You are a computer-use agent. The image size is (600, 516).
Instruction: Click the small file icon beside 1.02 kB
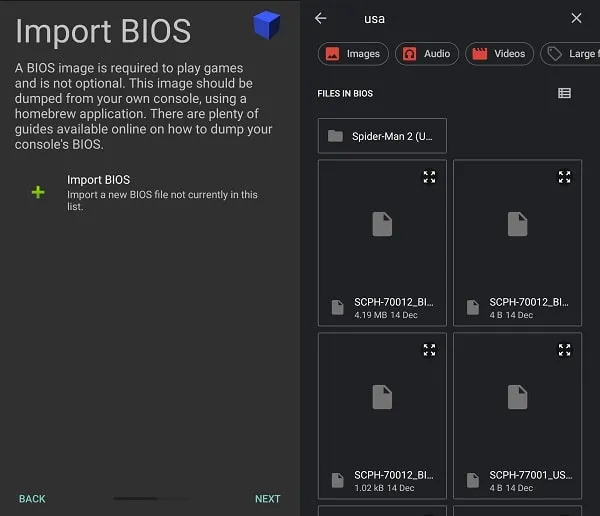338,480
